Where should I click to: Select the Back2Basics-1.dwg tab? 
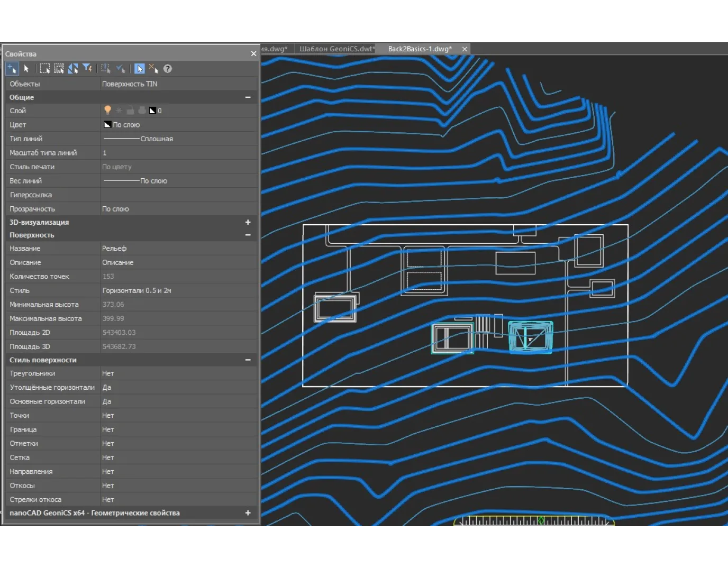pyautogui.click(x=420, y=49)
